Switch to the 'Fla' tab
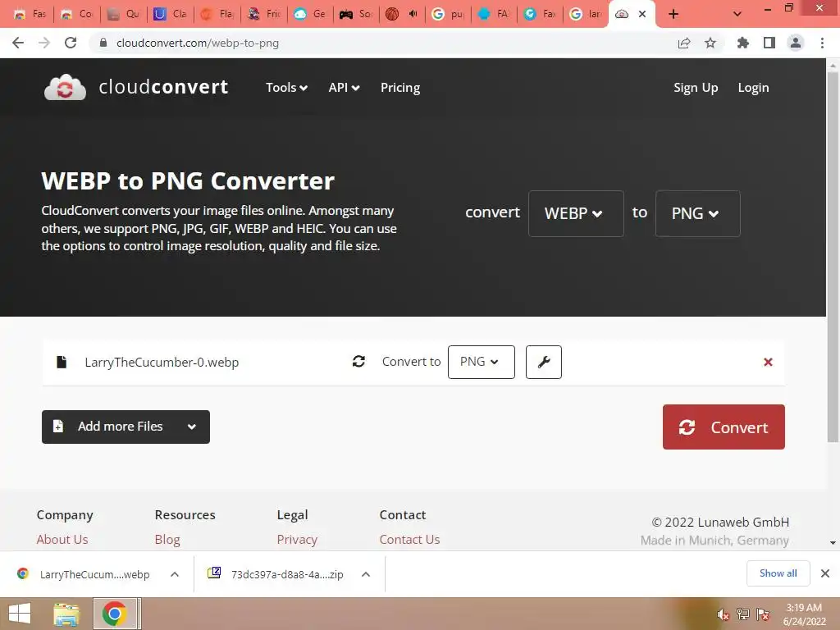840x630 pixels. tap(217, 14)
